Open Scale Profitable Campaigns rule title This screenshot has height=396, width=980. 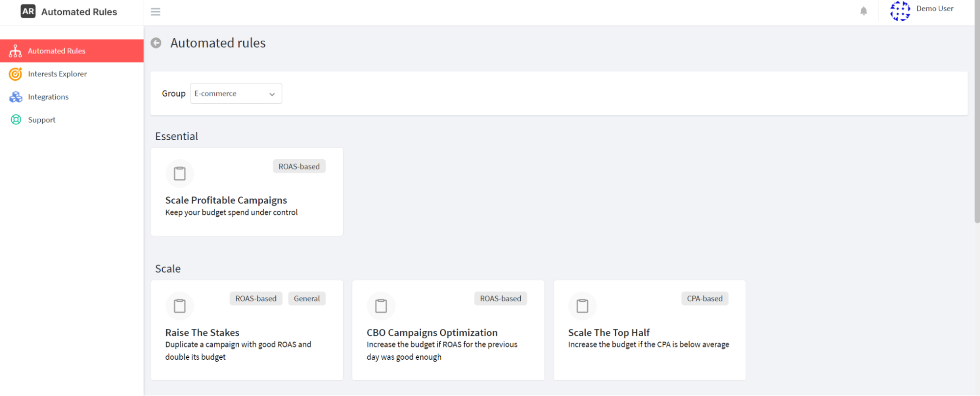226,200
